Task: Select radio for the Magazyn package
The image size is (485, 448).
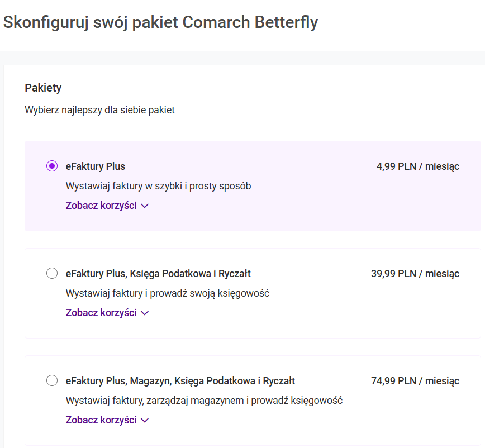Action: click(x=52, y=380)
